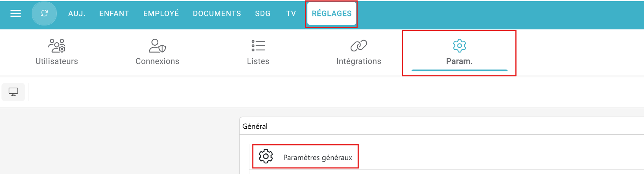
Task: Open the Intégrations chain link icon
Action: coord(359,46)
